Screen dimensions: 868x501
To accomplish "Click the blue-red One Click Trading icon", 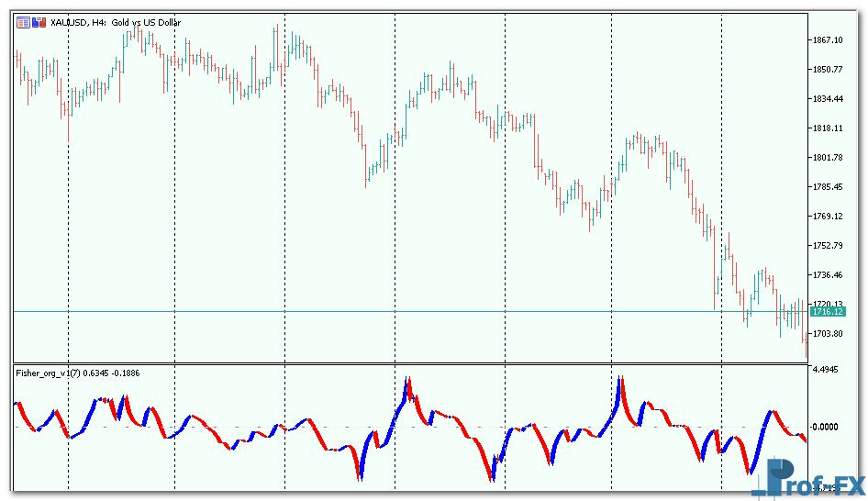I will coord(38,23).
